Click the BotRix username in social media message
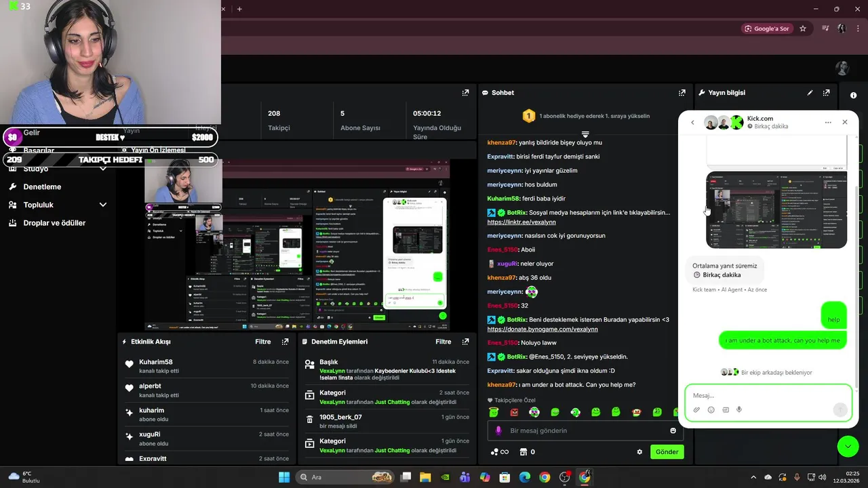This screenshot has width=868, height=488. (517, 213)
